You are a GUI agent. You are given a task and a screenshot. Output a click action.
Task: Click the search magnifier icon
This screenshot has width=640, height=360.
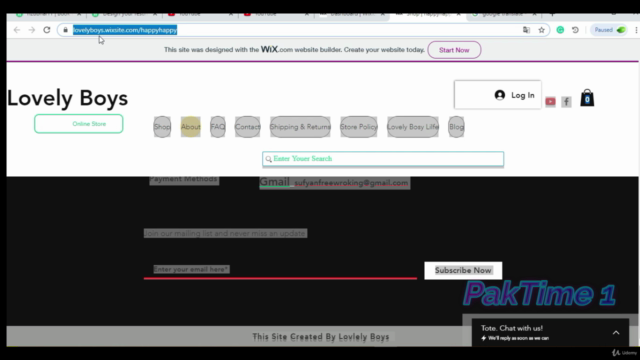(x=268, y=159)
